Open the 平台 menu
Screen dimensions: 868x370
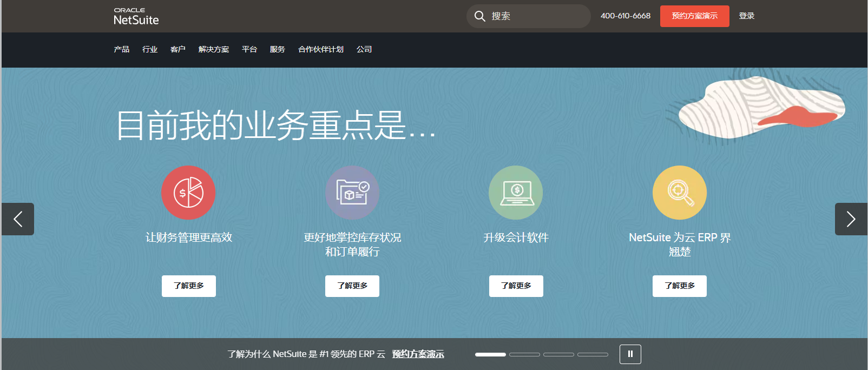[249, 49]
